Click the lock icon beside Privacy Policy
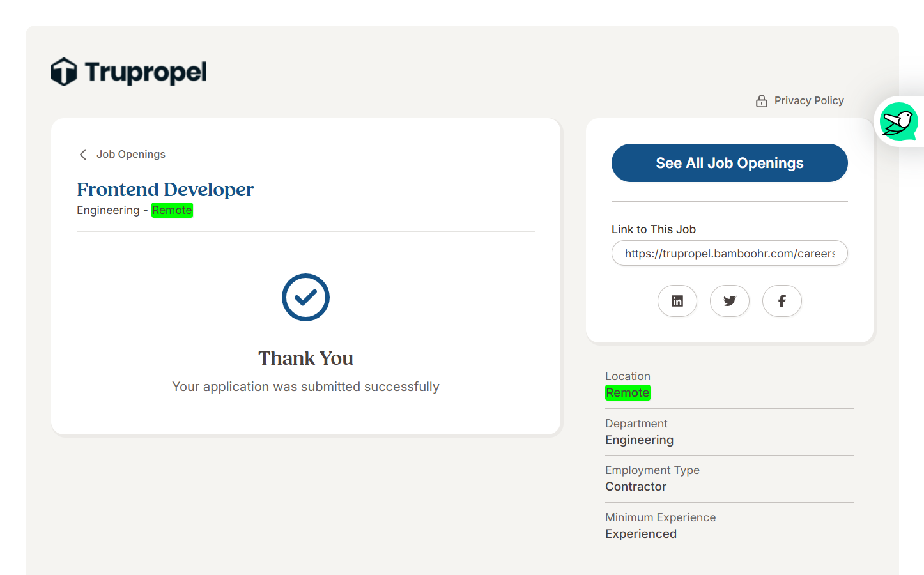The width and height of the screenshot is (924, 575). tap(761, 101)
